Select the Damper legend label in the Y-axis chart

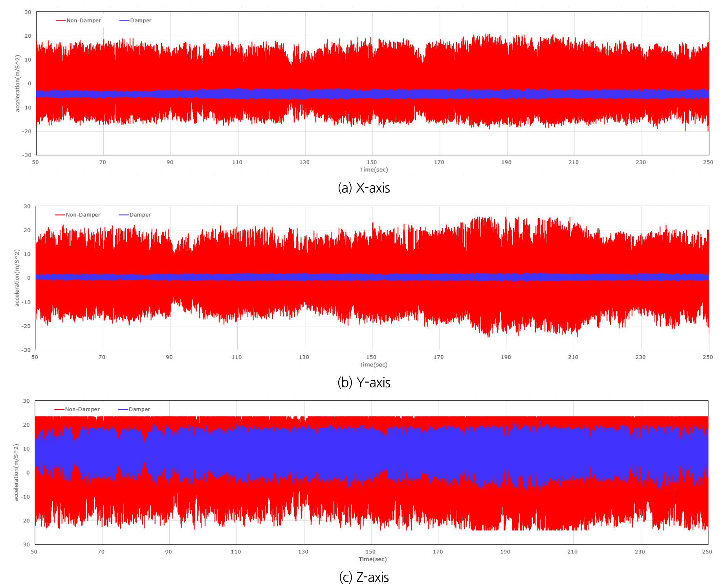[x=140, y=215]
